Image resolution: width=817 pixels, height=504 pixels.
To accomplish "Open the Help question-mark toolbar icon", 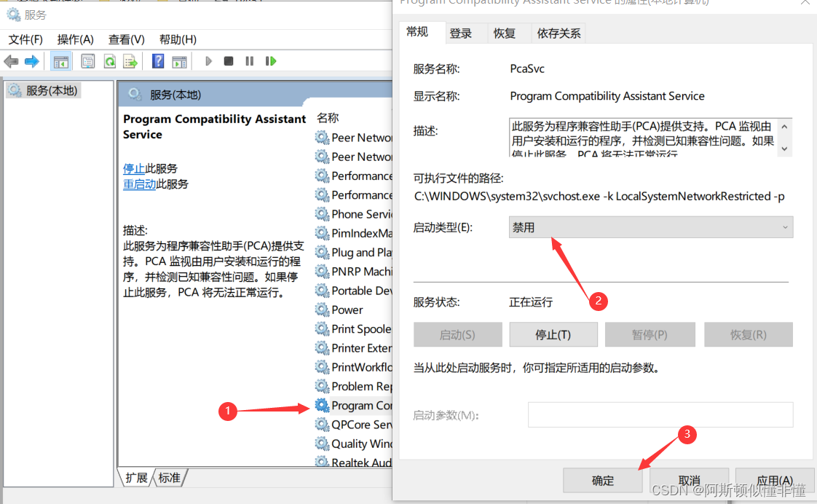I will [x=158, y=61].
